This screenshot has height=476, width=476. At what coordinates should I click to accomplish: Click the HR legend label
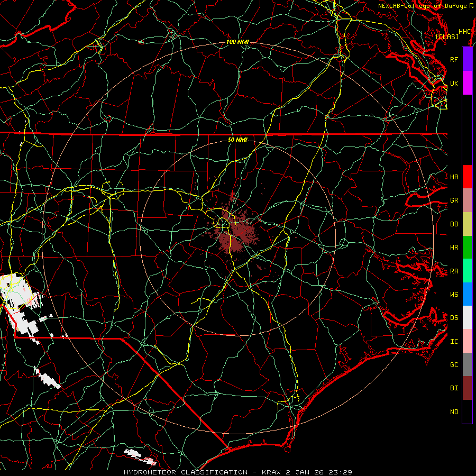pyautogui.click(x=454, y=248)
